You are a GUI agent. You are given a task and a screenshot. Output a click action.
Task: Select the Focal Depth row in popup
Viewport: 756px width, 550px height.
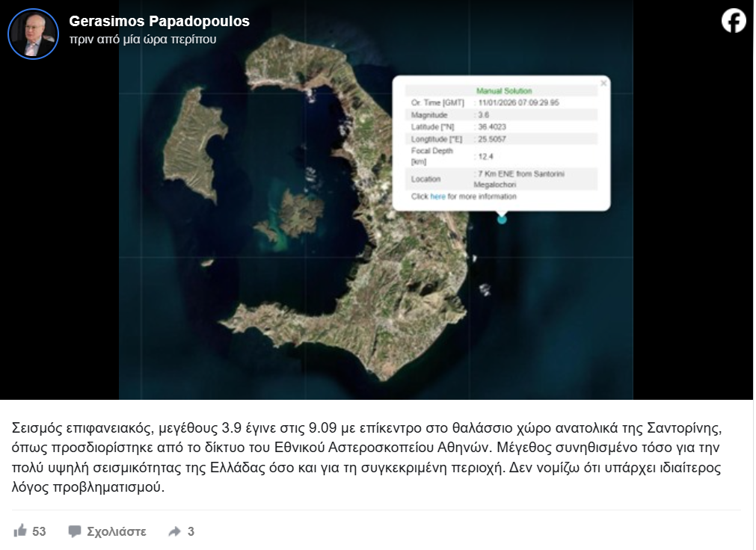click(501, 155)
